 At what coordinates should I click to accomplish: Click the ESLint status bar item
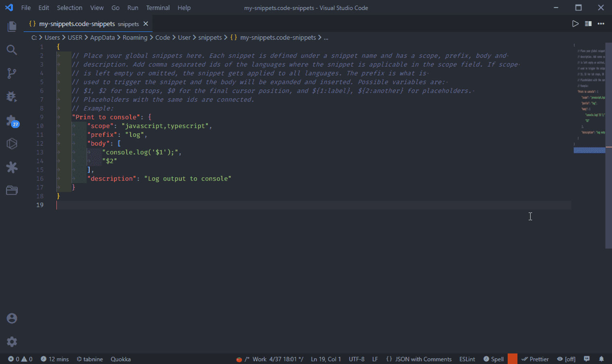tap(467, 359)
